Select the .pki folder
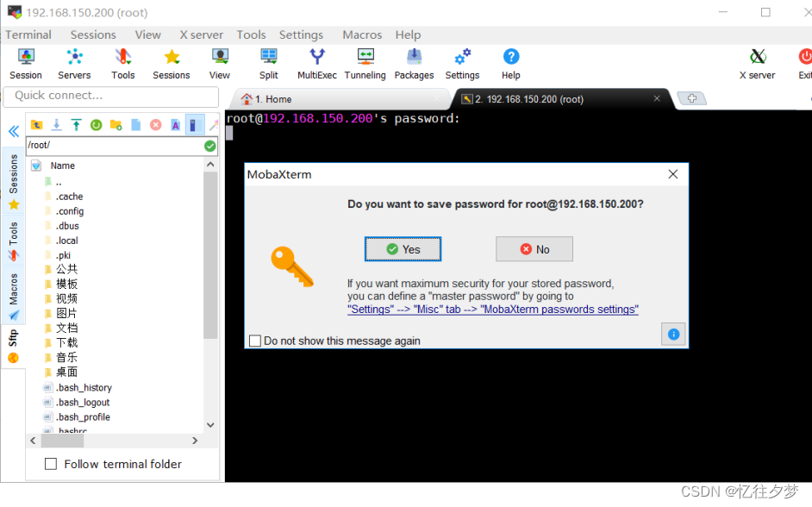 coord(63,255)
